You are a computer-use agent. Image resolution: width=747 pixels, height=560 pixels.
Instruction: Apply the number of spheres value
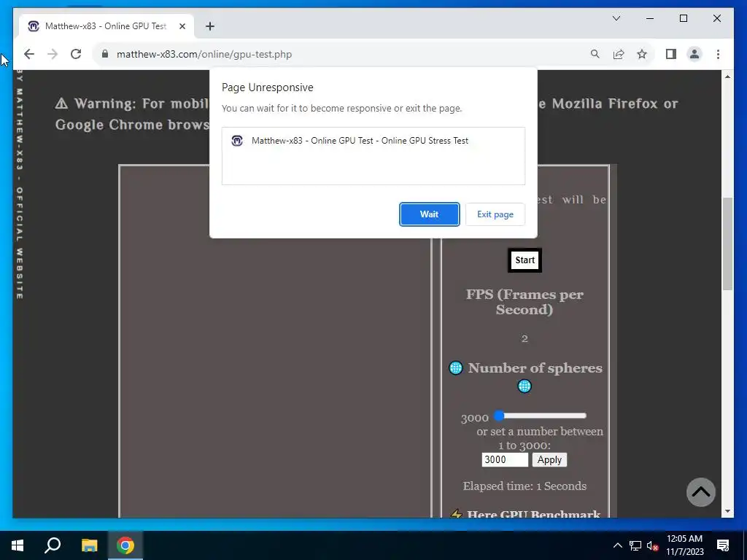tap(549, 460)
